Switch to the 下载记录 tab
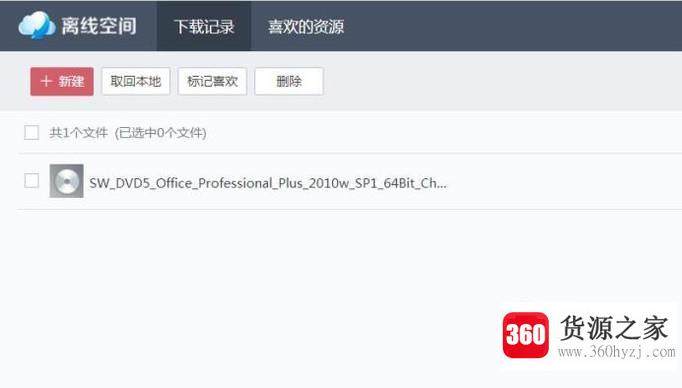The image size is (682, 388). pyautogui.click(x=204, y=26)
